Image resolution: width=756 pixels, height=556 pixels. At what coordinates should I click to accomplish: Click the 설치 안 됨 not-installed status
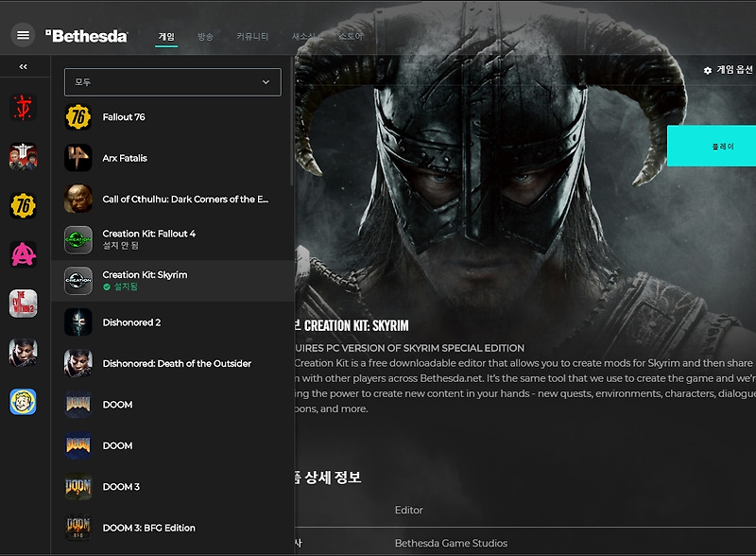click(x=121, y=246)
